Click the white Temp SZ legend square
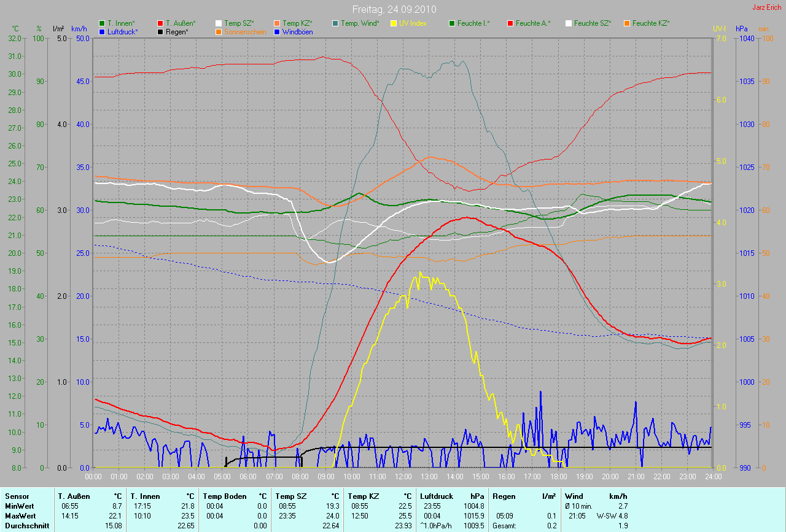Image resolution: width=786 pixels, height=532 pixels. [x=219, y=23]
